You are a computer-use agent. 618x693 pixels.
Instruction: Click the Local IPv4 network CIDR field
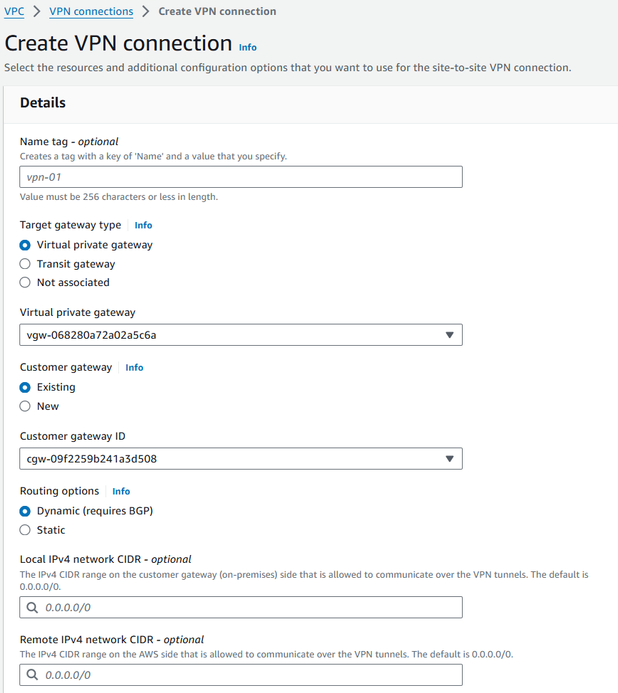coord(250,607)
